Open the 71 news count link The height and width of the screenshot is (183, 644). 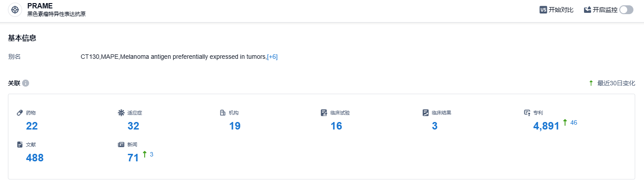[x=133, y=158]
